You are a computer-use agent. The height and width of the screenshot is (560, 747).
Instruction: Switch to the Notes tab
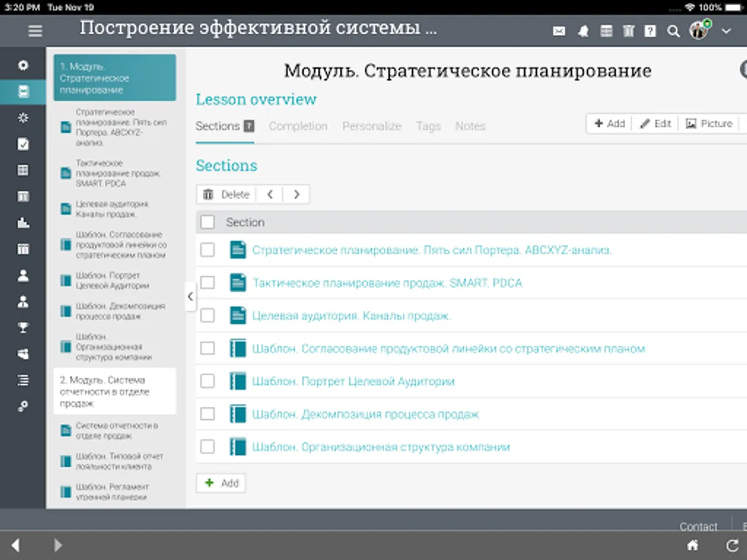tap(470, 126)
